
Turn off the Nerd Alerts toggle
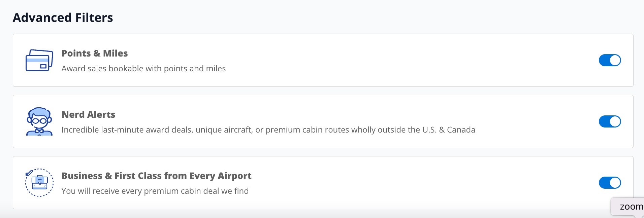[610, 121]
